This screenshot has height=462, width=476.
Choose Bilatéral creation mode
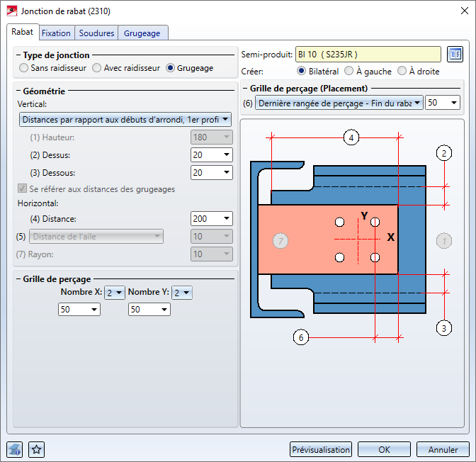318,71
